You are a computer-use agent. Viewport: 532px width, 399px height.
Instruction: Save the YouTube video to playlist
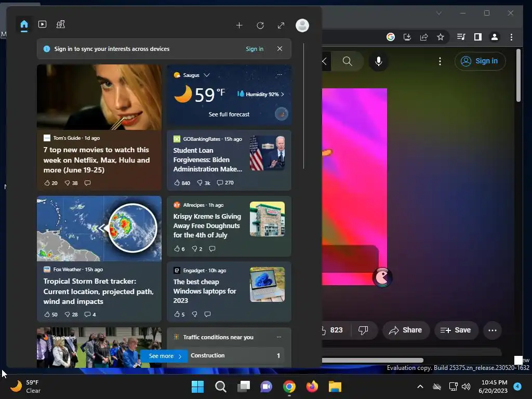pos(456,330)
